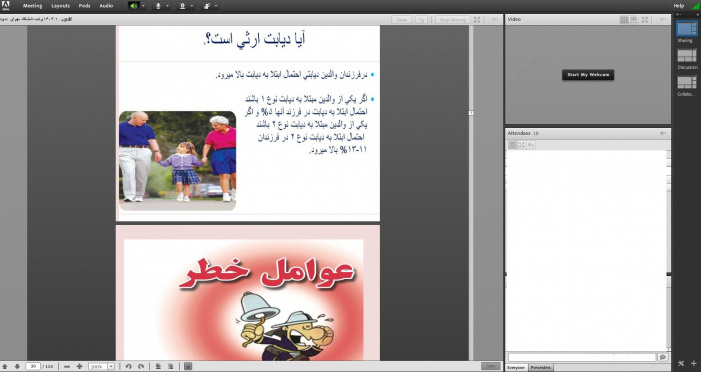Go to the next slide with down arrow
This screenshot has height=372, width=701.
tap(17, 367)
